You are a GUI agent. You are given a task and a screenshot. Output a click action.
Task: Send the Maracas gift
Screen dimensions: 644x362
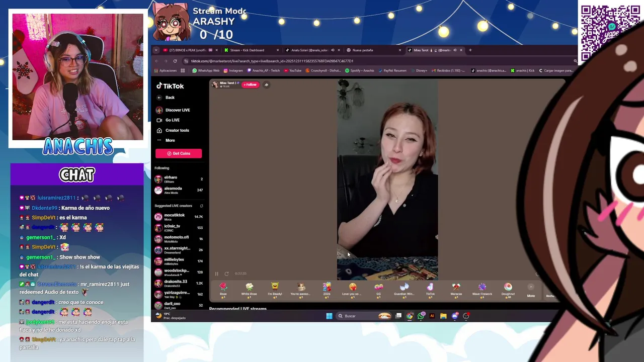point(456,290)
